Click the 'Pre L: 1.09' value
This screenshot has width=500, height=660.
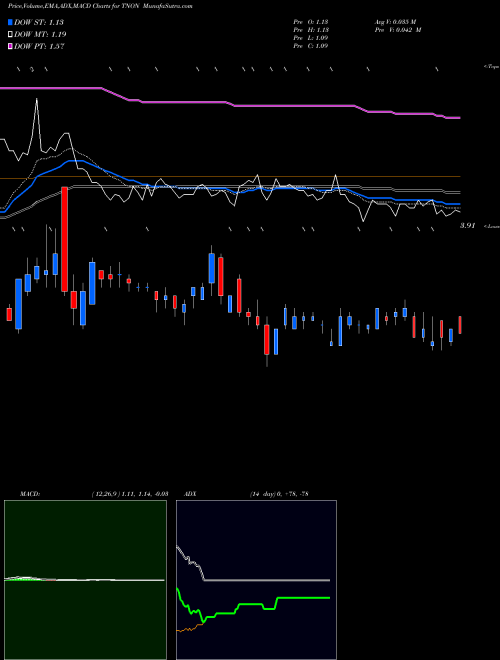(x=311, y=38)
